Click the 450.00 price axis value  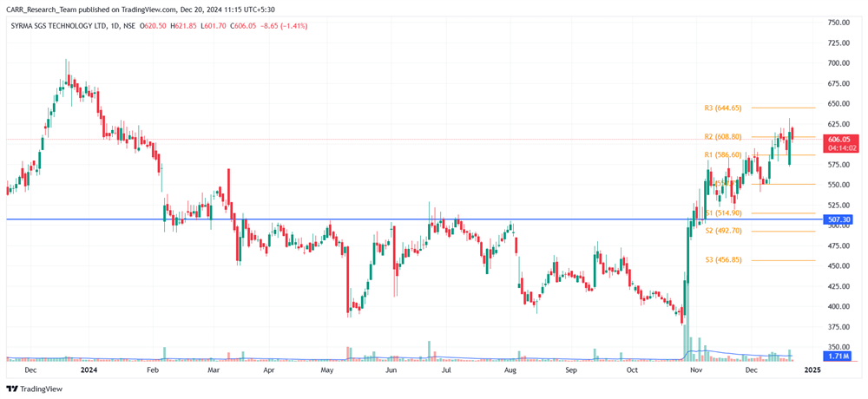(838, 266)
